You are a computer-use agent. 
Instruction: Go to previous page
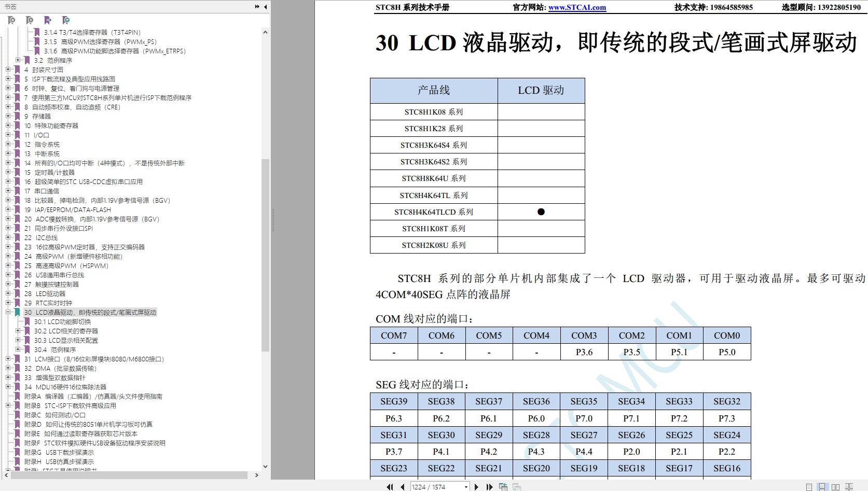point(403,487)
